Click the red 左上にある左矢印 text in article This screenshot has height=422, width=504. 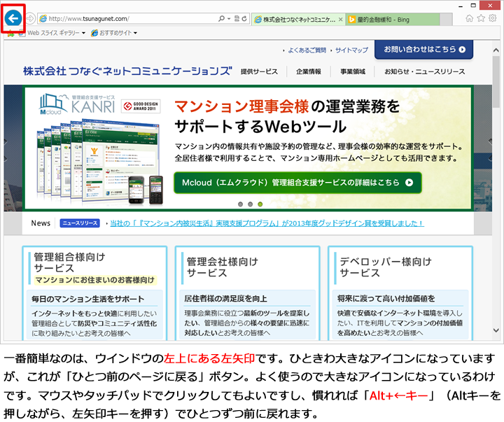[x=209, y=358]
